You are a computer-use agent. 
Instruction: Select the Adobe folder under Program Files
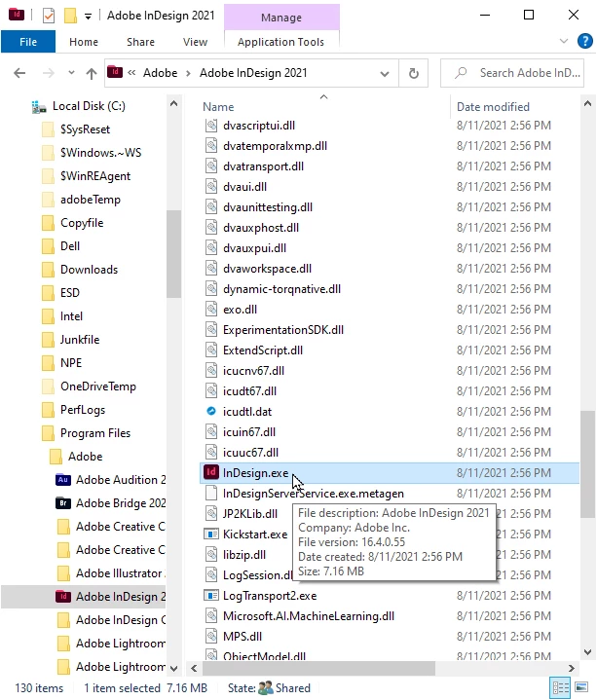click(85, 457)
